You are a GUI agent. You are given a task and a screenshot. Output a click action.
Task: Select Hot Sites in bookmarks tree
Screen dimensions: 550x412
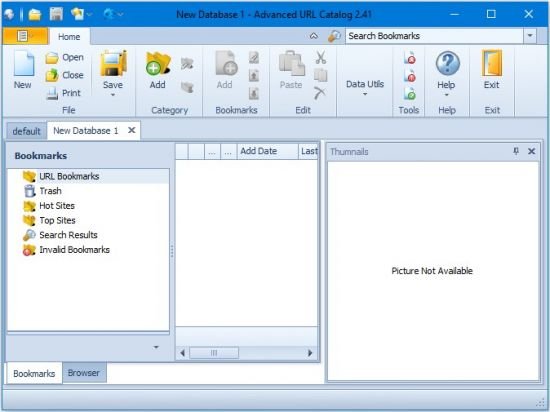57,206
